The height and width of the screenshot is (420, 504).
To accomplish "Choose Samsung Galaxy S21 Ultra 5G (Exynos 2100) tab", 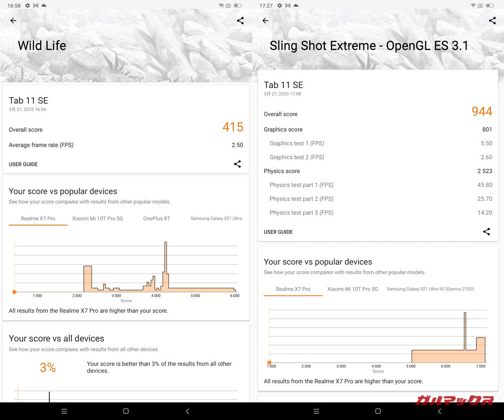I will pos(430,289).
